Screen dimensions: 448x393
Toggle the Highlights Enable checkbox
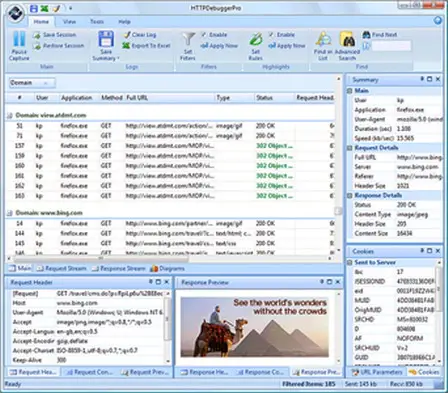tap(271, 34)
